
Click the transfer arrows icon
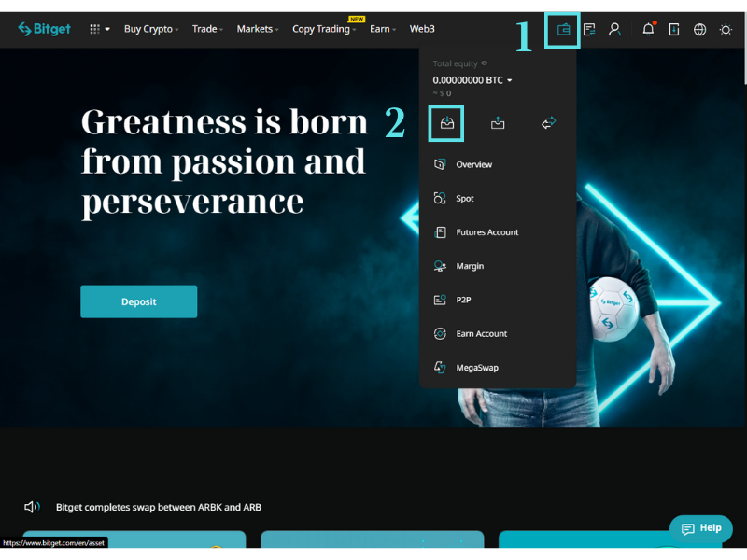[548, 123]
